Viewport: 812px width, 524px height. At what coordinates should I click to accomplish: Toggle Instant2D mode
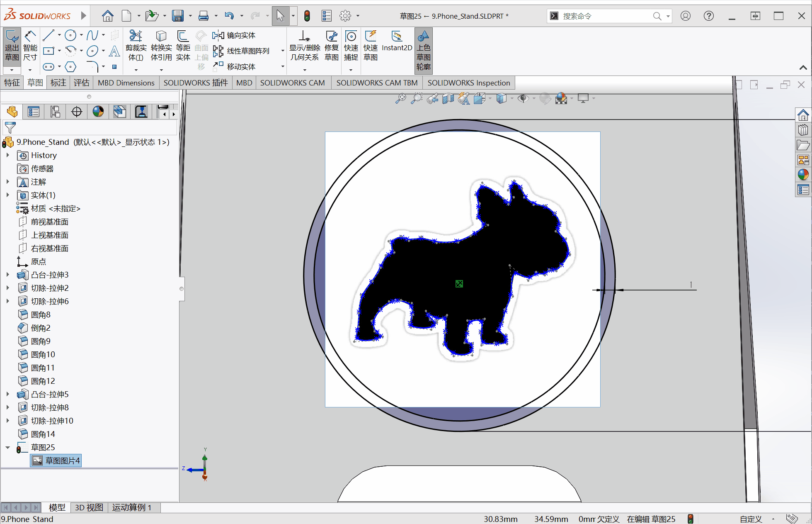click(x=397, y=41)
